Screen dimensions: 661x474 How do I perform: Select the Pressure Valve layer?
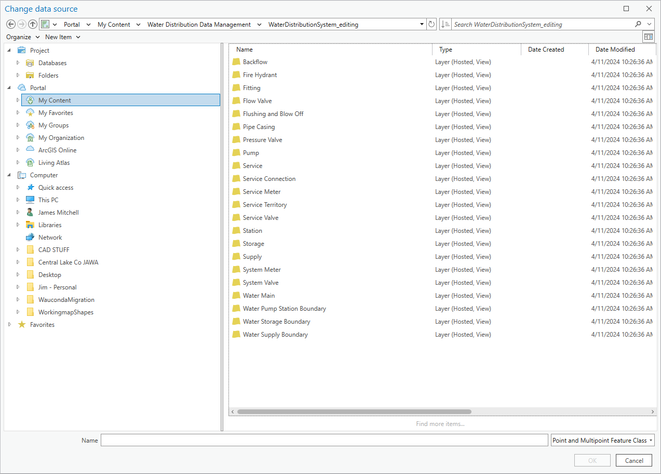coord(262,140)
